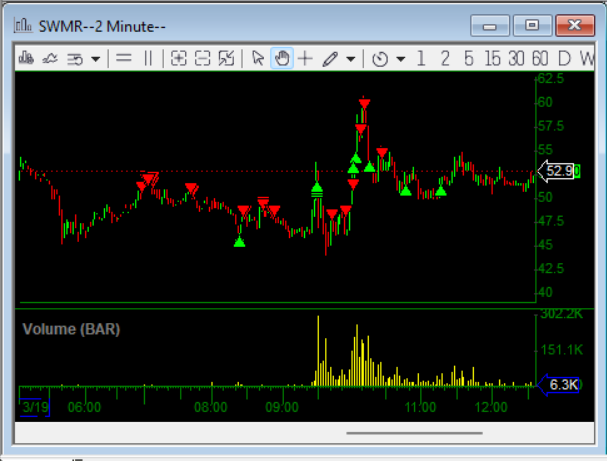Screen dimensions: 607x461
Task: Toggle the hand pan tool
Action: [x=282, y=58]
